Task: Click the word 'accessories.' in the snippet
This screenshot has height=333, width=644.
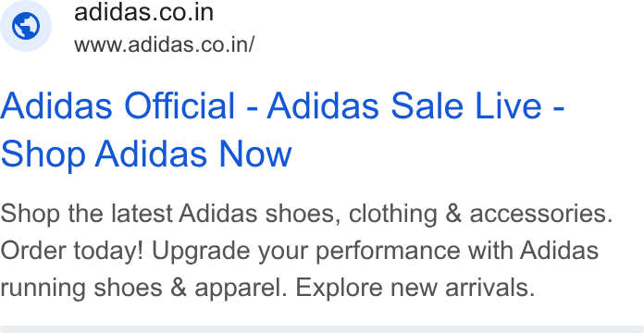Action: pyautogui.click(x=541, y=214)
